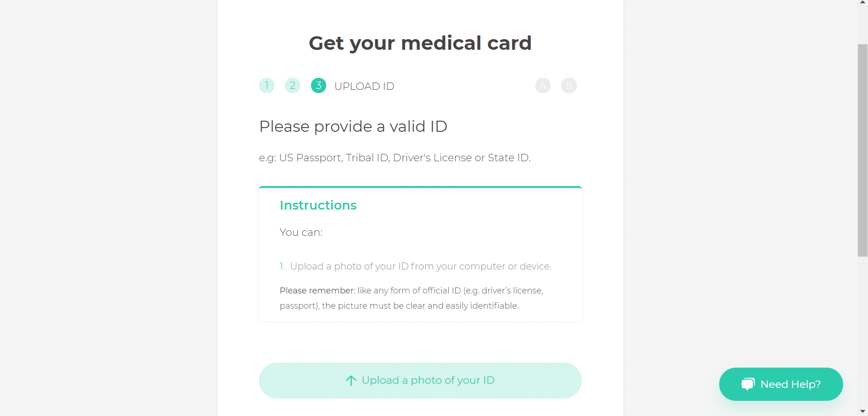Click the active step 3 circle
Screen dimensions: 868x416
(318, 86)
